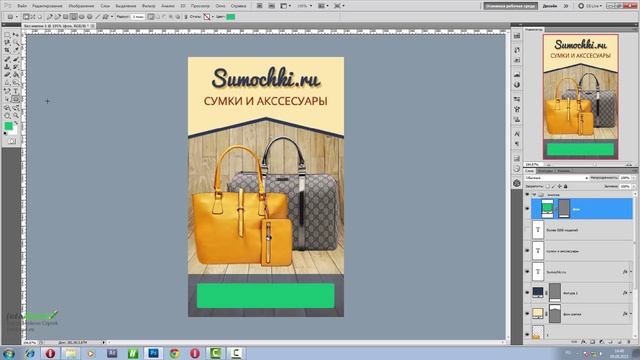Launch Bridge from the top bar
This screenshot has height=360, width=640.
(260, 6)
